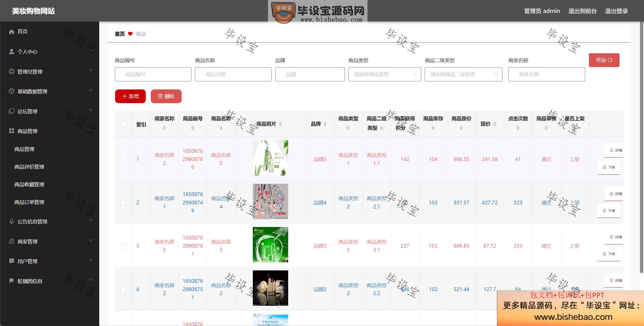The width and height of the screenshot is (644, 326).
Task: Expand the 商家管理 menu chevron
Action: click(x=91, y=240)
